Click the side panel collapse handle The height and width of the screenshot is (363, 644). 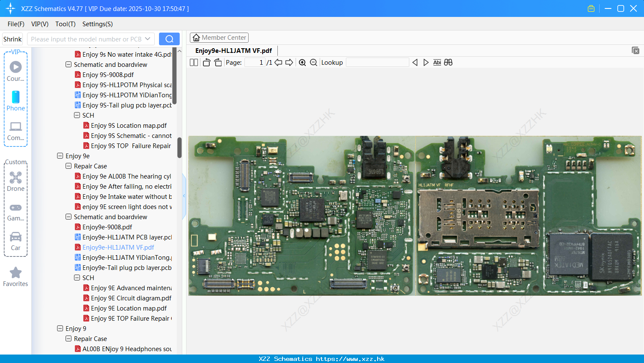point(184,195)
